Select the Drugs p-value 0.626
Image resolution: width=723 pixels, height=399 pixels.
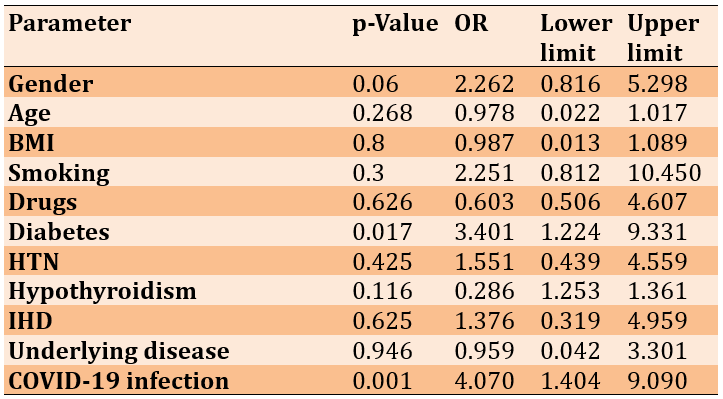pos(382,202)
